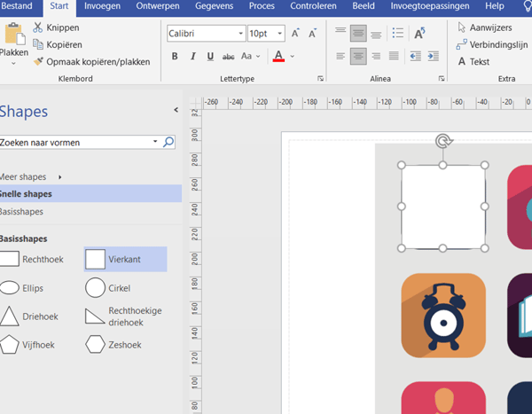The image size is (532, 414).
Task: Click the bullet list icon in Alinea
Action: (x=398, y=35)
